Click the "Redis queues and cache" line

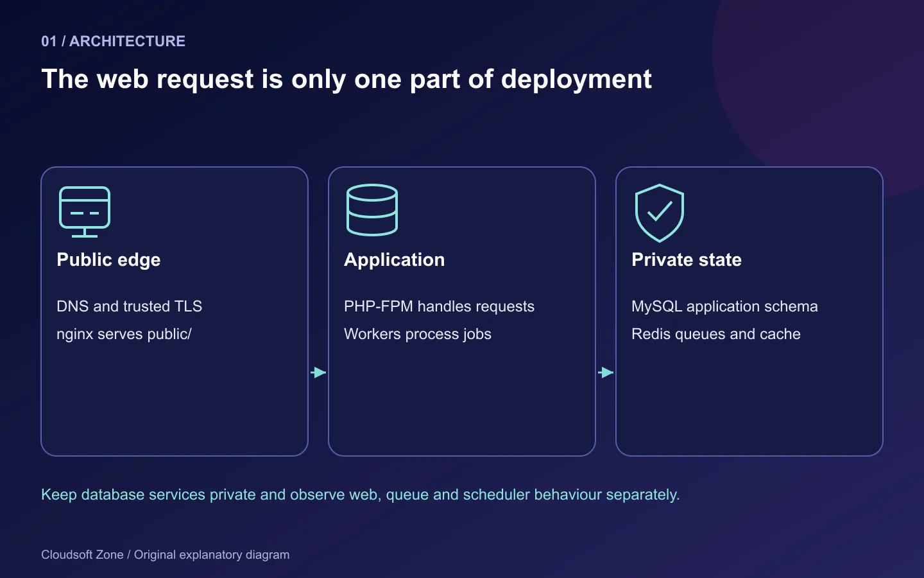(x=716, y=334)
